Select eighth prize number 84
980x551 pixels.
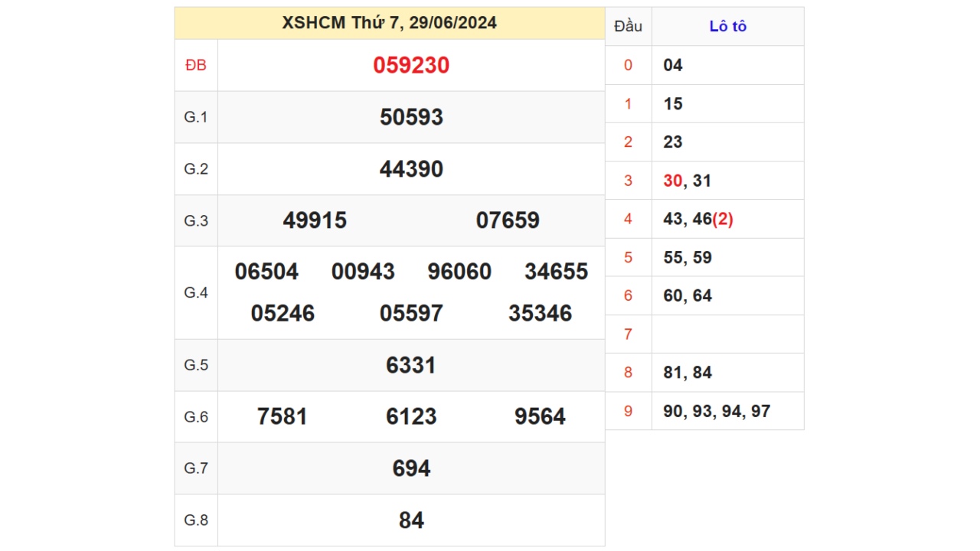411,520
